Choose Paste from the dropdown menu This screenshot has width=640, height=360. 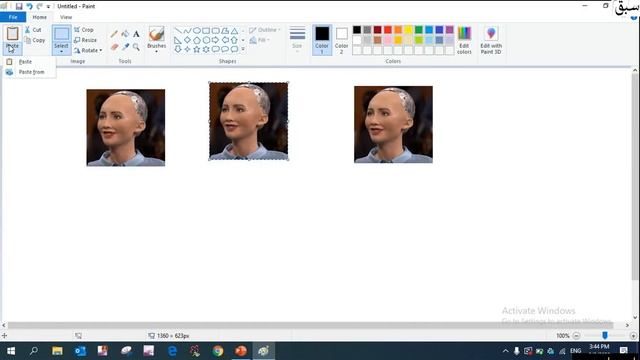point(29,62)
